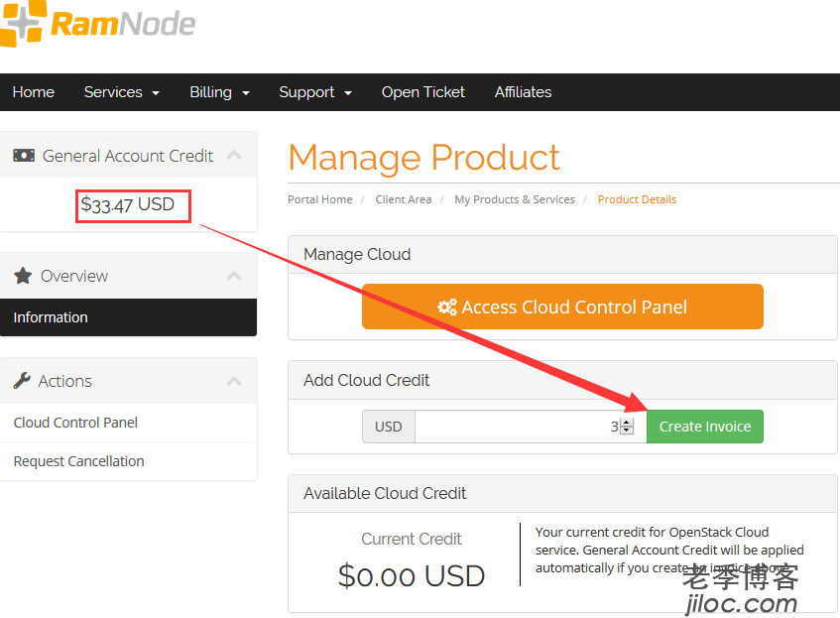
Task: Select the Information sidebar item
Action: [x=129, y=317]
